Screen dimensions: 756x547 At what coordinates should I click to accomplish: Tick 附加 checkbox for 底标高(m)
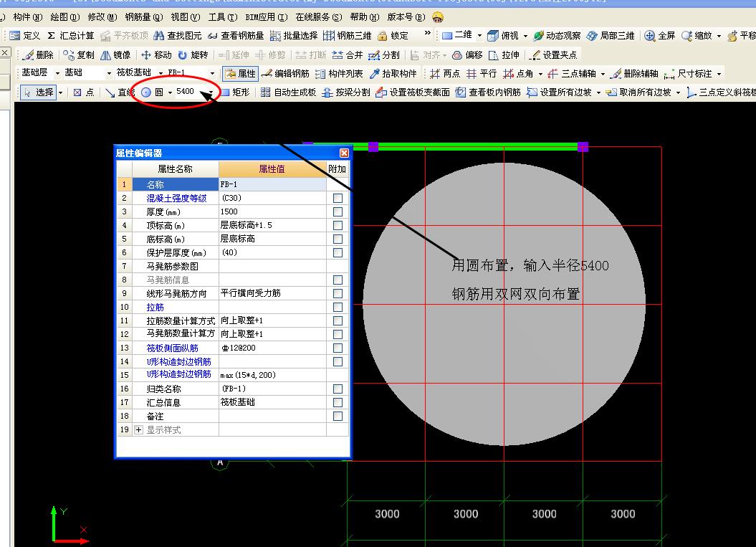(338, 239)
